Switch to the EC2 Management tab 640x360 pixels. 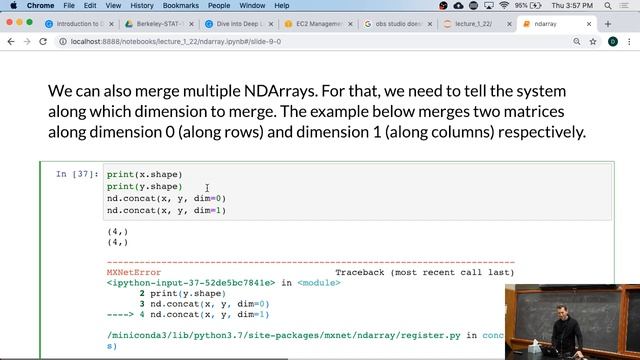point(319,24)
